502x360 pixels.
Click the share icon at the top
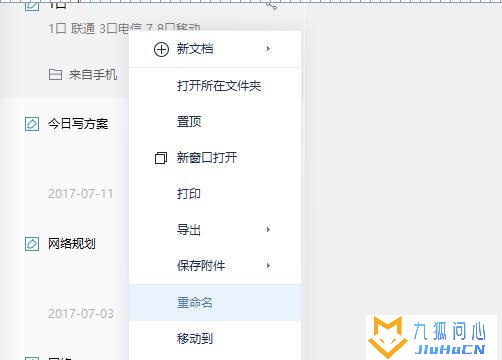(271, 5)
